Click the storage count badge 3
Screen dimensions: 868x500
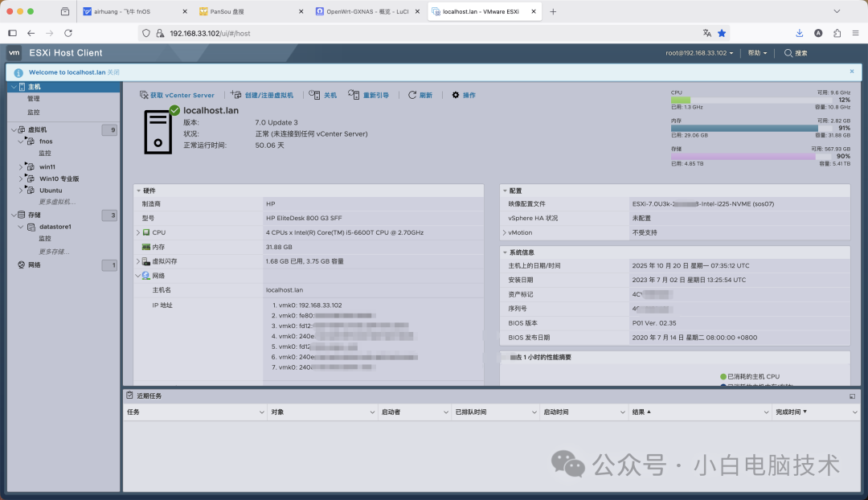coord(109,215)
